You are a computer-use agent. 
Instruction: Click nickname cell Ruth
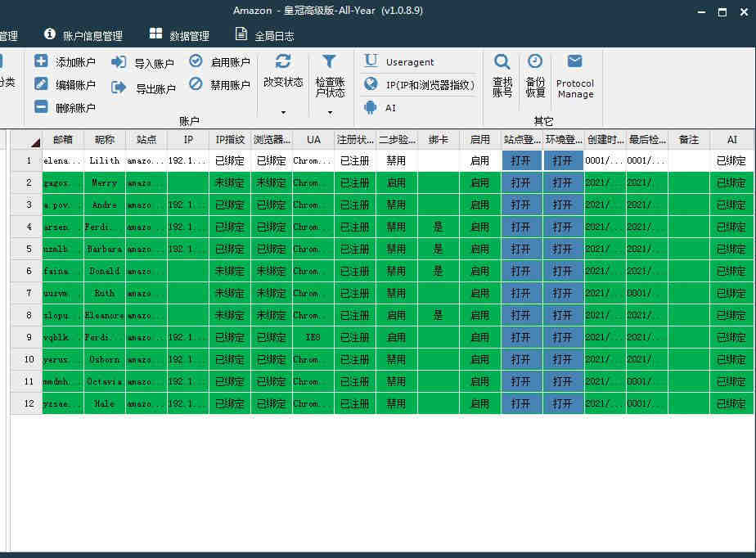point(105,293)
